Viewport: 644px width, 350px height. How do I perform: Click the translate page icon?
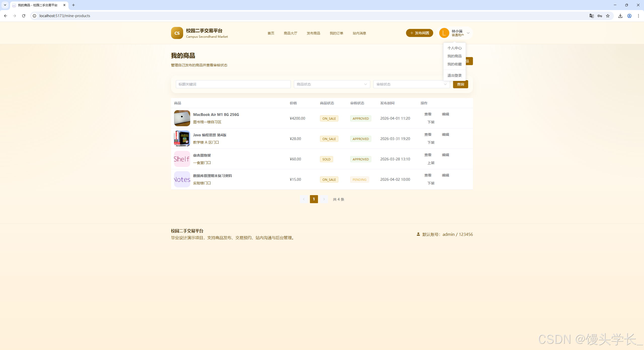pos(591,16)
